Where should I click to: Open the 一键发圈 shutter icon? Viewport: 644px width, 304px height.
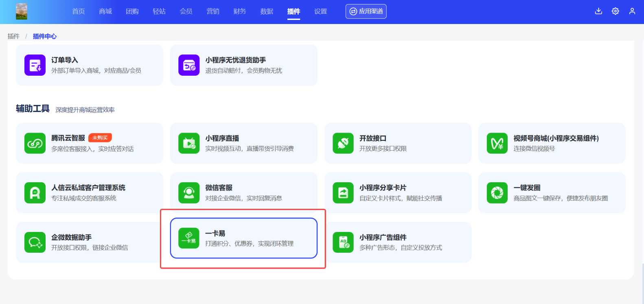[x=497, y=193]
